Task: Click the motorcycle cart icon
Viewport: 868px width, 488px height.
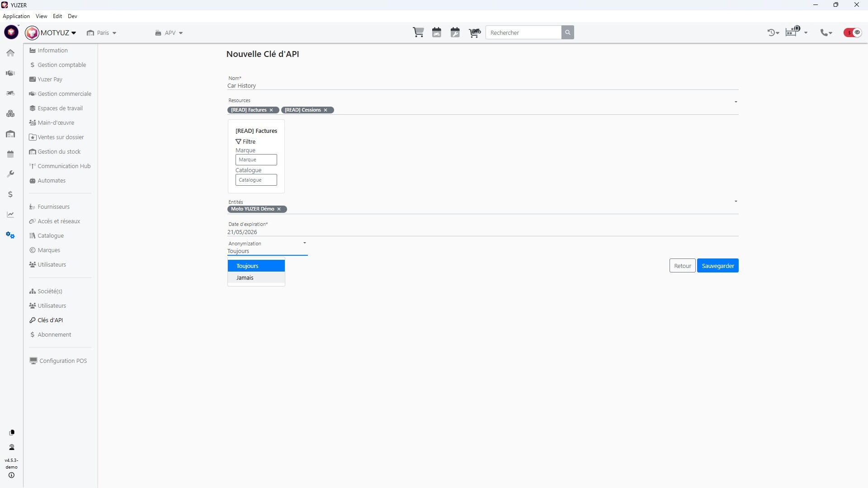Action: point(474,33)
